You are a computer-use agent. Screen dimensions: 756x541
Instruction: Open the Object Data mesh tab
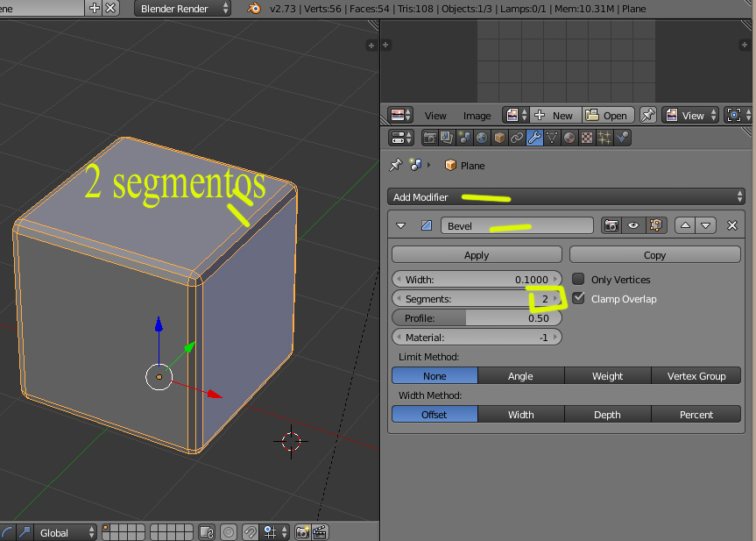tap(552, 138)
